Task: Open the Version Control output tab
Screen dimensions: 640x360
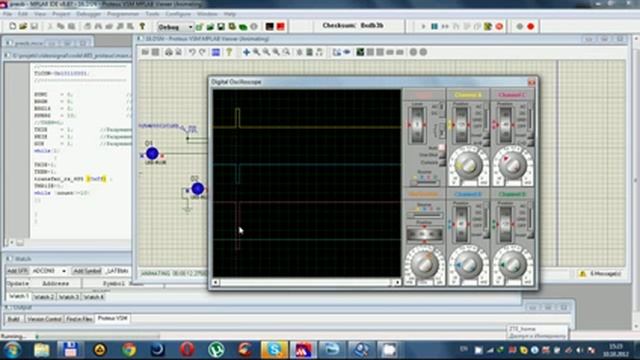Action: click(x=44, y=319)
